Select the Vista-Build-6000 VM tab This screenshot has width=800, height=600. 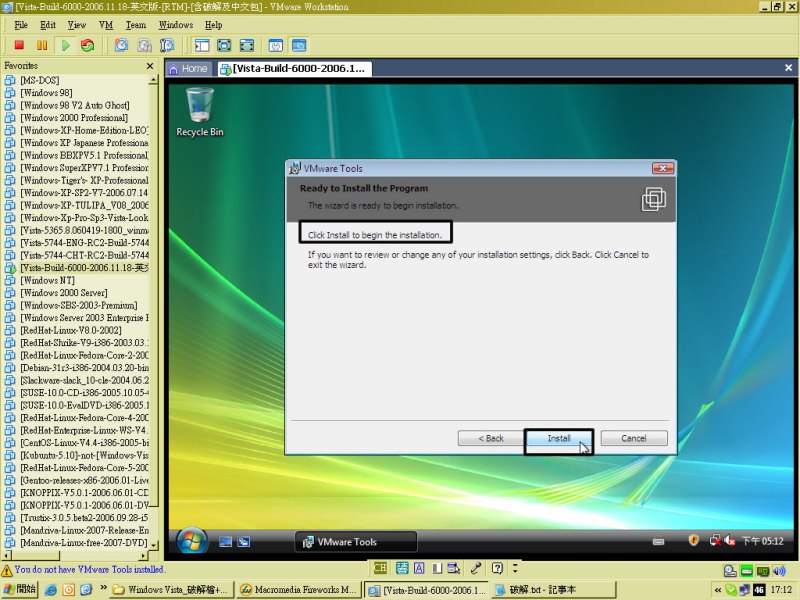click(x=293, y=69)
